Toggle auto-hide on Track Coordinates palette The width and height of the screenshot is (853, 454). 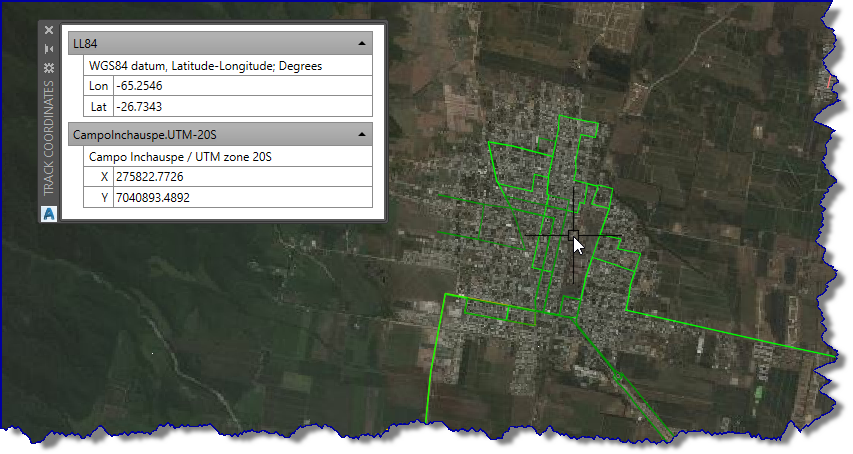[x=49, y=49]
